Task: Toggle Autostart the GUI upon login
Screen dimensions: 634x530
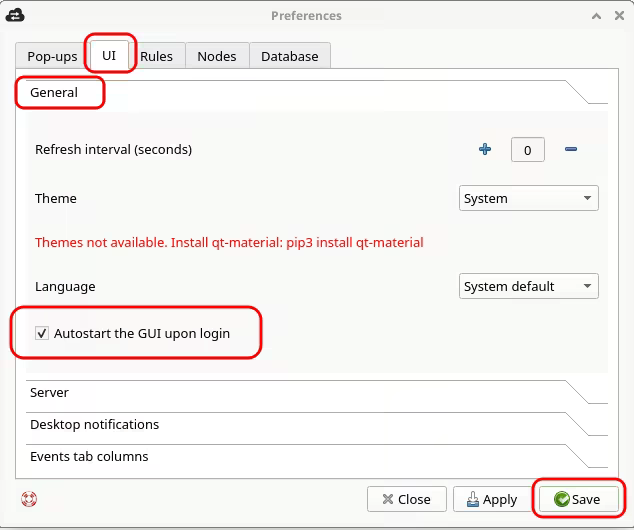Action: coord(42,334)
